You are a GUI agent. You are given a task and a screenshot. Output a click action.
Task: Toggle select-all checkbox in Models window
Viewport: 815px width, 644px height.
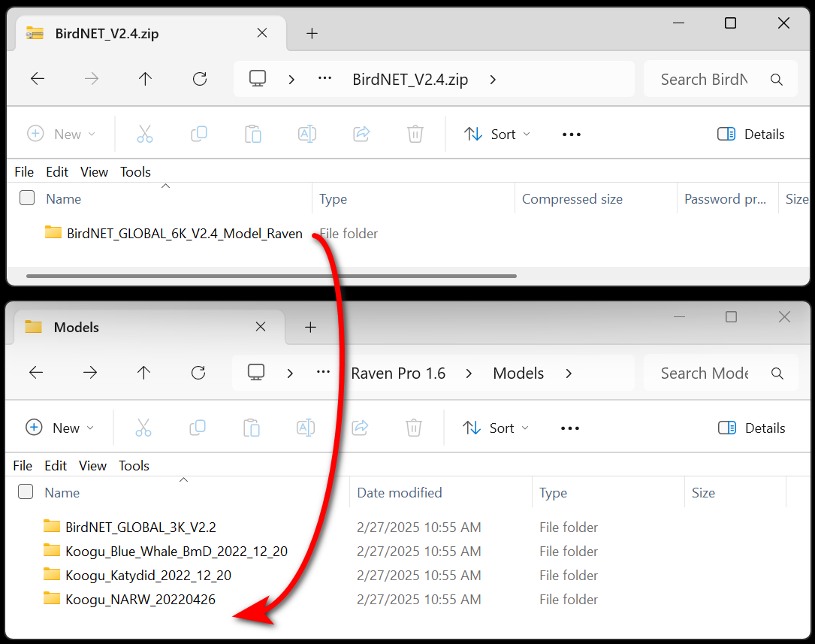coord(26,491)
